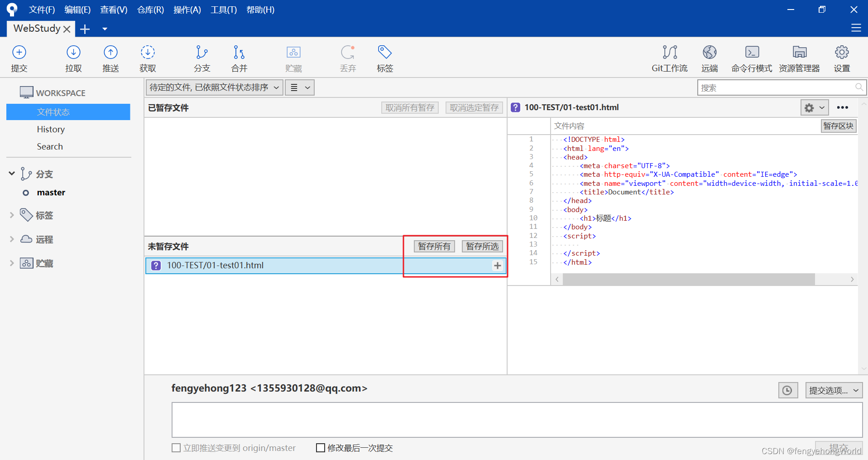Image resolution: width=868 pixels, height=460 pixels.
Task: Select 文件状态 in the sidebar
Action: (x=68, y=112)
